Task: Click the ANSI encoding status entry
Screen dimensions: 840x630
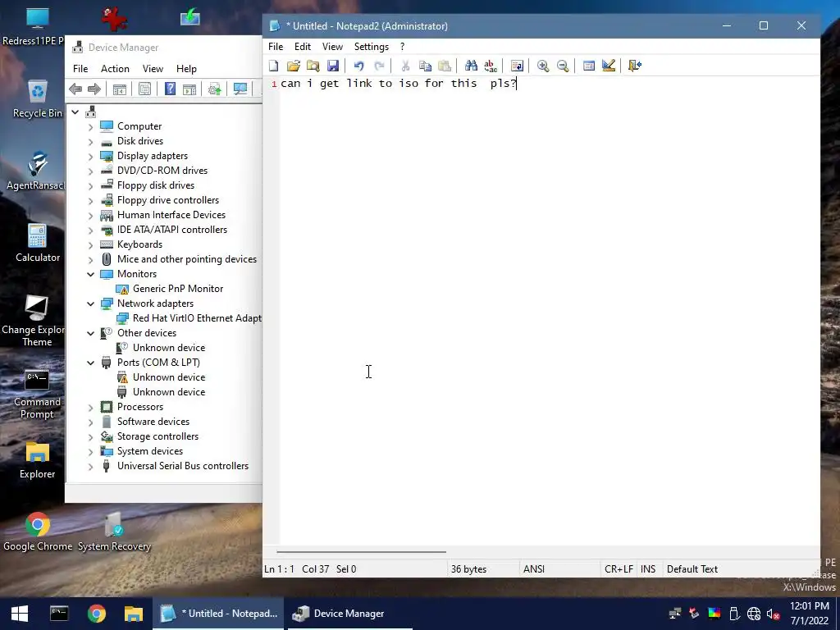Action: 534,569
